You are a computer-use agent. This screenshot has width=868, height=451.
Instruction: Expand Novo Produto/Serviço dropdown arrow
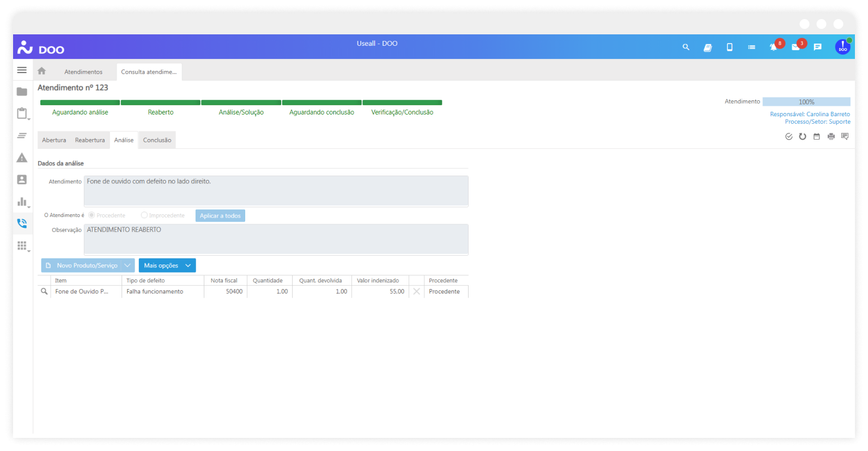click(x=128, y=265)
